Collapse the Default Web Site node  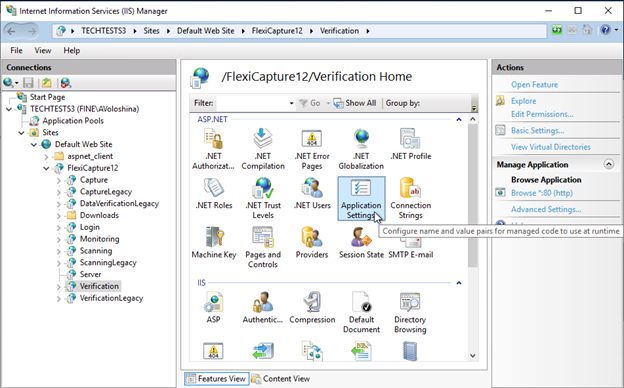[34, 144]
